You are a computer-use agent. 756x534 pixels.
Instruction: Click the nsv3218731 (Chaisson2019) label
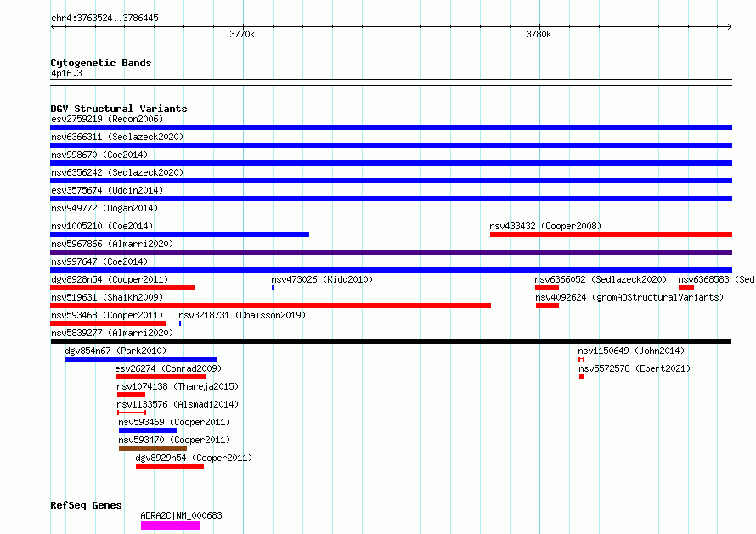point(242,315)
